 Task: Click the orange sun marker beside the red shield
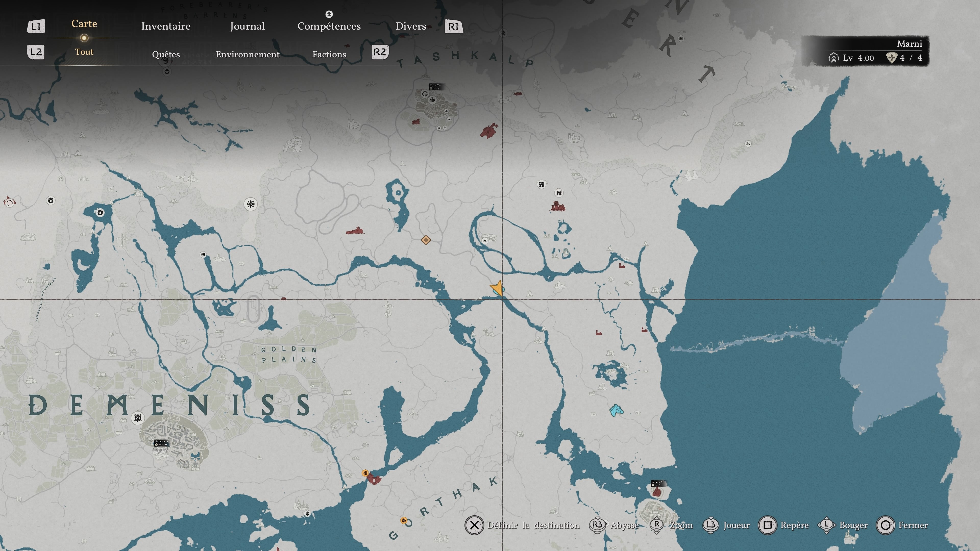point(365,473)
